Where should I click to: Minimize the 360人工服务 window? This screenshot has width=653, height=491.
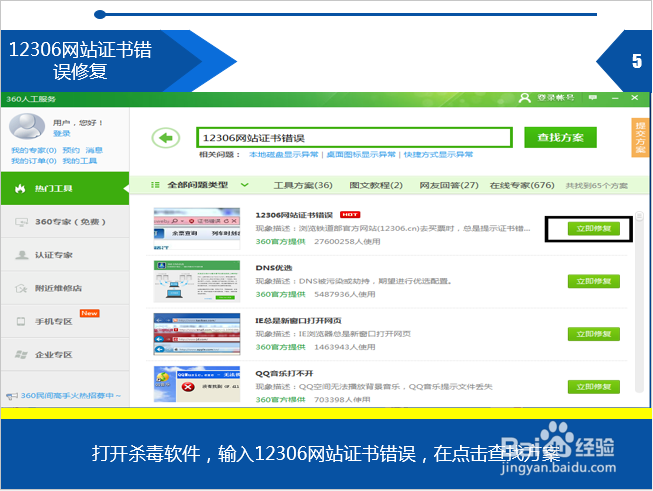615,98
